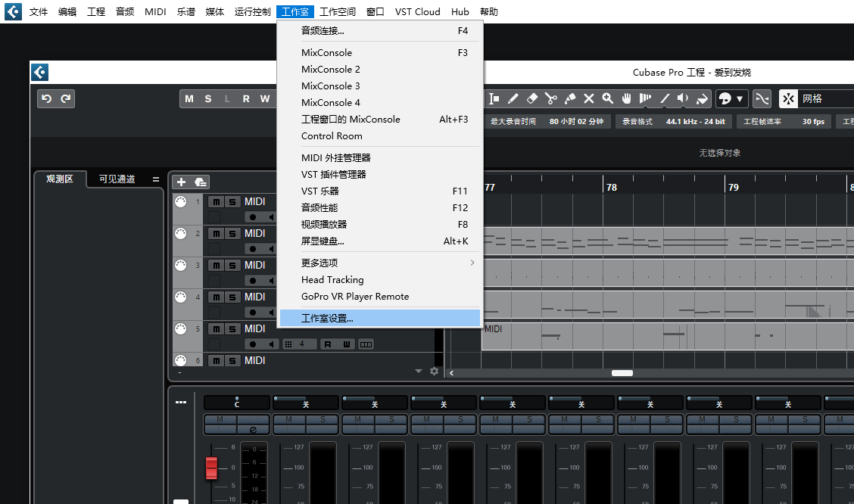Select the Glue tool

(569, 98)
